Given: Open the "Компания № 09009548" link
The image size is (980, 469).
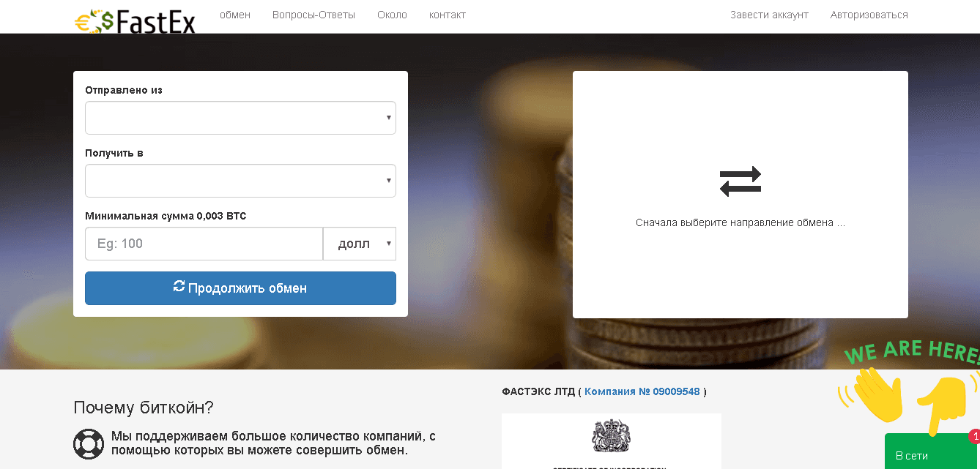Looking at the screenshot, I should [x=642, y=391].
